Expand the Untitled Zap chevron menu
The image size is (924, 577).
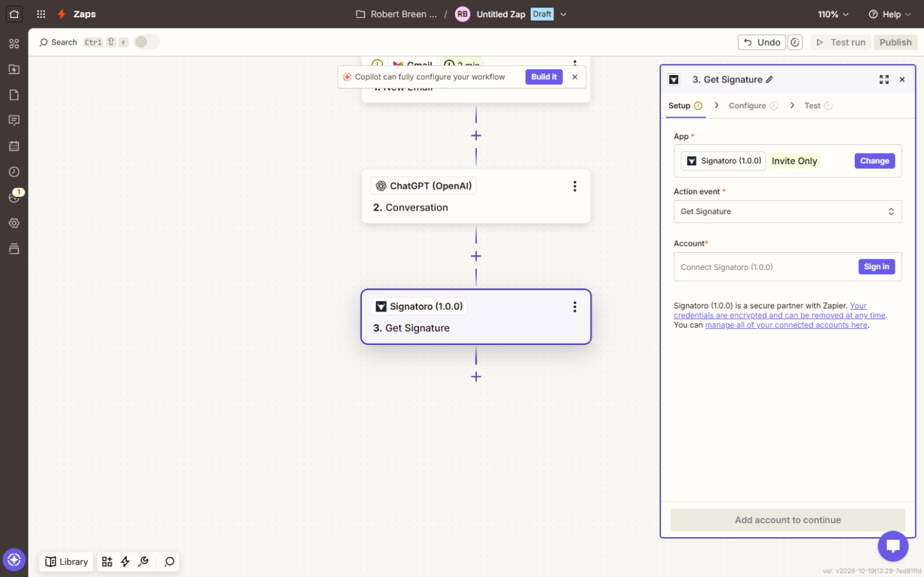563,14
